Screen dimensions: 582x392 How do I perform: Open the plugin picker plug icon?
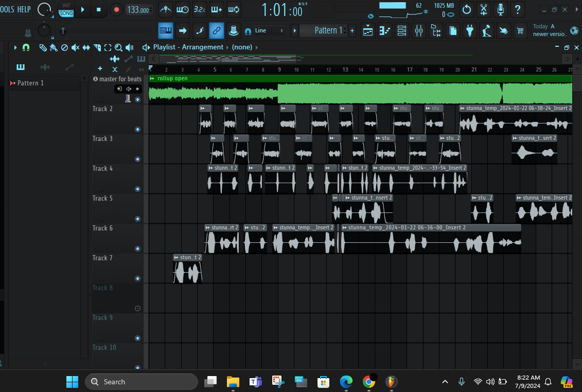(470, 30)
